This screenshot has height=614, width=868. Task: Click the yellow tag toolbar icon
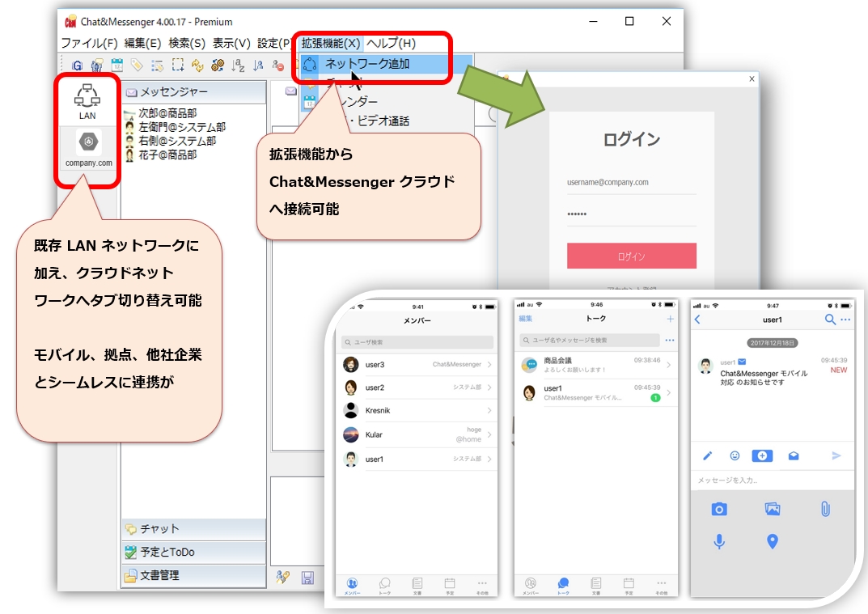pos(137,65)
